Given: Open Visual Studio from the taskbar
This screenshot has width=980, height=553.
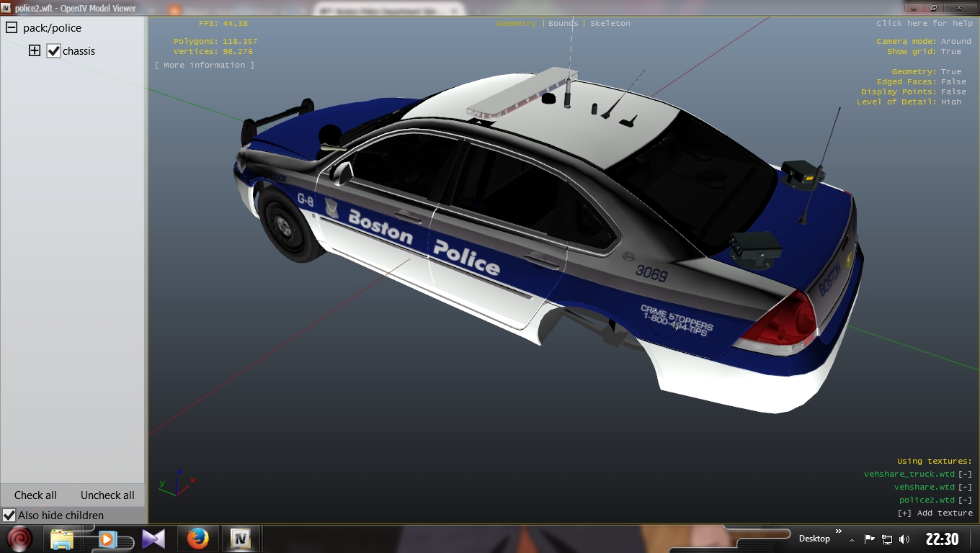Looking at the screenshot, I should coord(153,539).
